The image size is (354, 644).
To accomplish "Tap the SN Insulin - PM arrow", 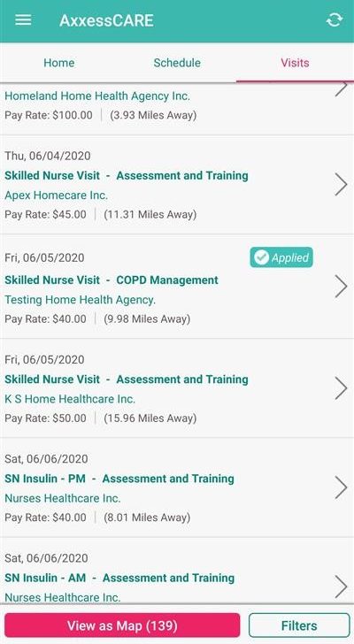I will click(341, 487).
